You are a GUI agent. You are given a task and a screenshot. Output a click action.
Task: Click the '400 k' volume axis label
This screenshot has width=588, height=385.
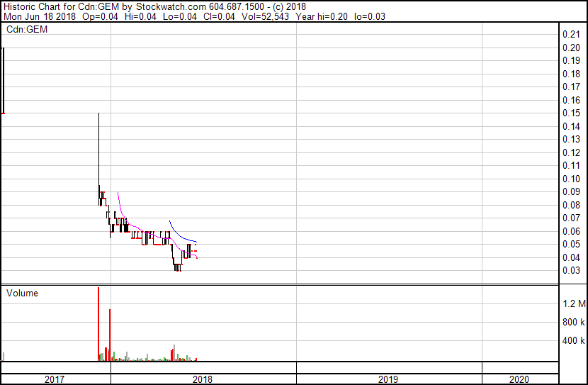pos(574,341)
